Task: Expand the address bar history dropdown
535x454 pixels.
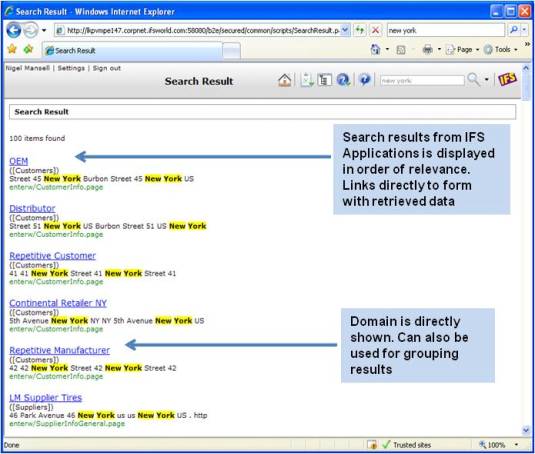Action: click(x=345, y=30)
